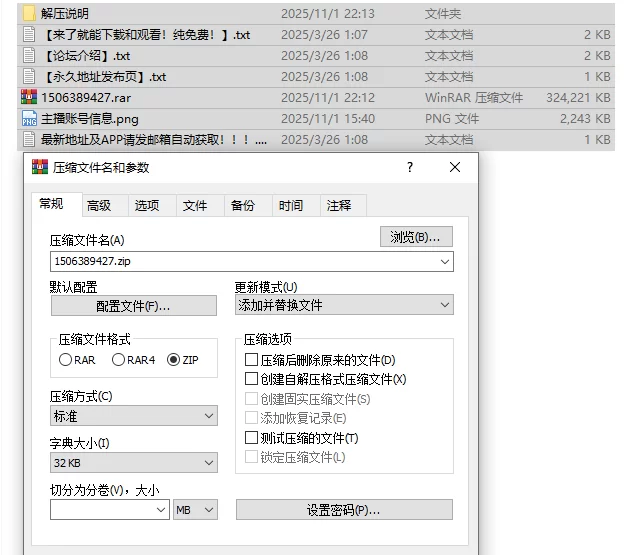Click the 解压说明 folder icon
Image resolution: width=636 pixels, height=555 pixels.
[x=29, y=13]
